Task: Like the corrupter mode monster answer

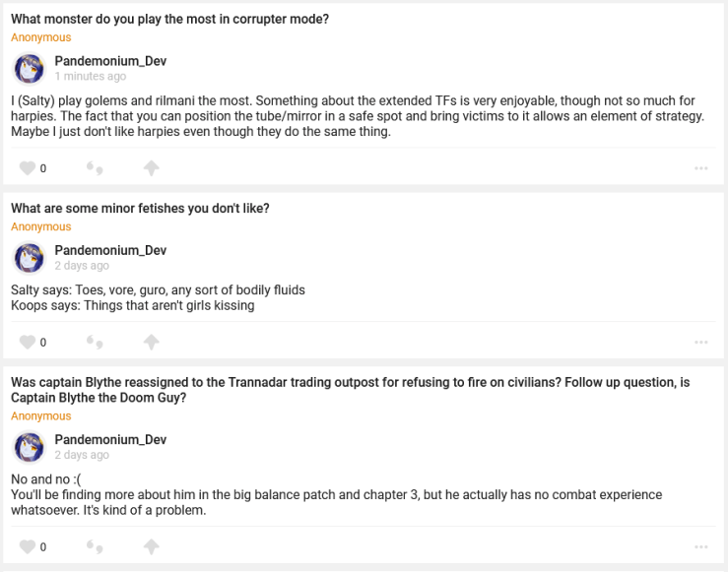Action: pyautogui.click(x=28, y=168)
